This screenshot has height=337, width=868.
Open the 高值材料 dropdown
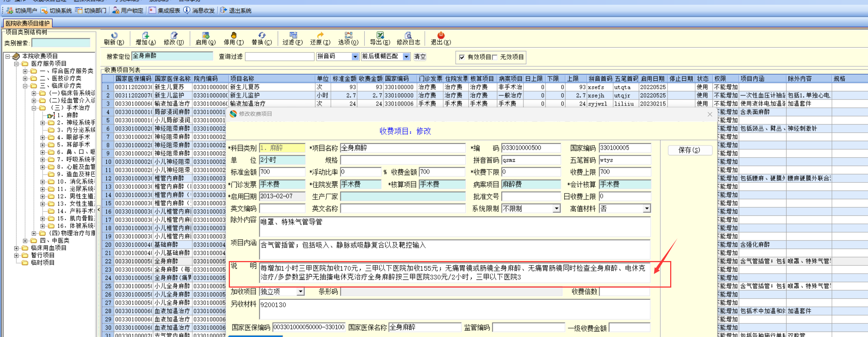pos(646,209)
